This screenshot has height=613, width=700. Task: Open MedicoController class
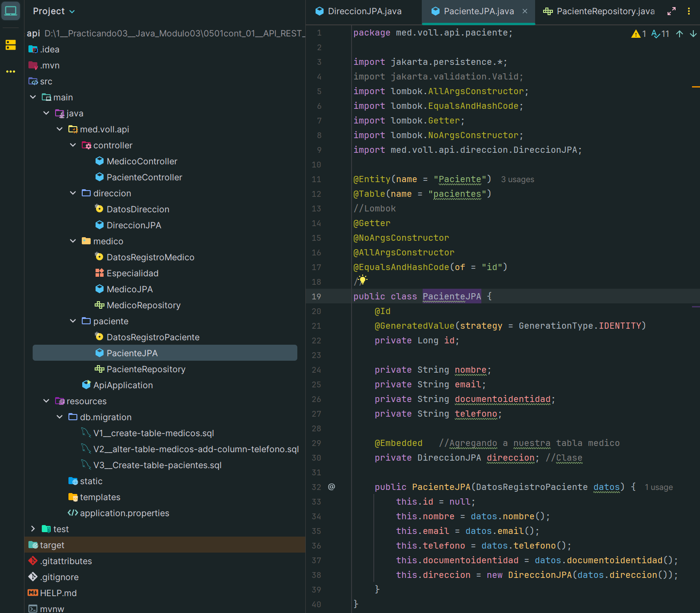pos(136,161)
